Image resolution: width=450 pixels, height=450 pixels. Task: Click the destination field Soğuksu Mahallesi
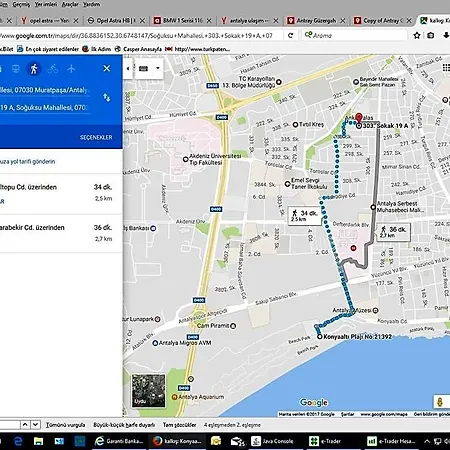pyautogui.click(x=45, y=108)
